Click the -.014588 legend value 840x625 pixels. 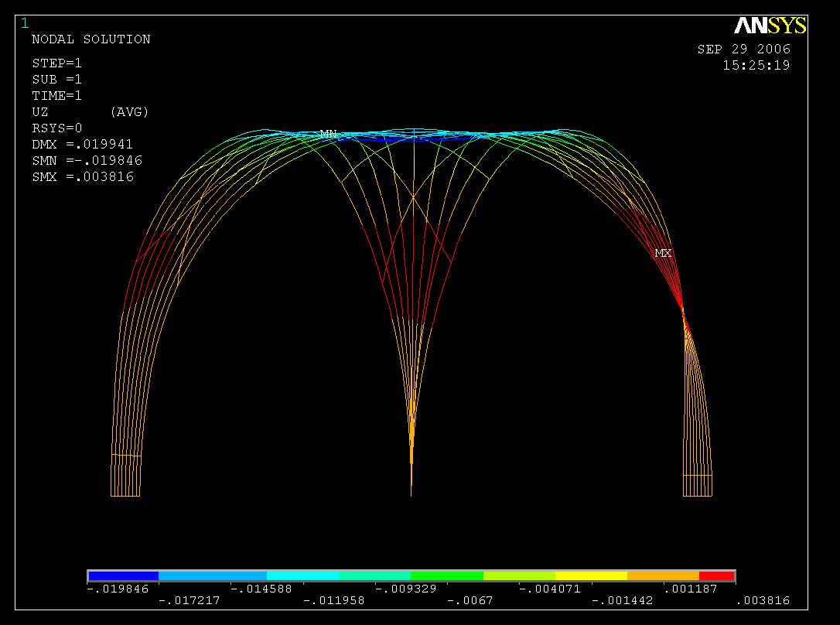pos(261,589)
